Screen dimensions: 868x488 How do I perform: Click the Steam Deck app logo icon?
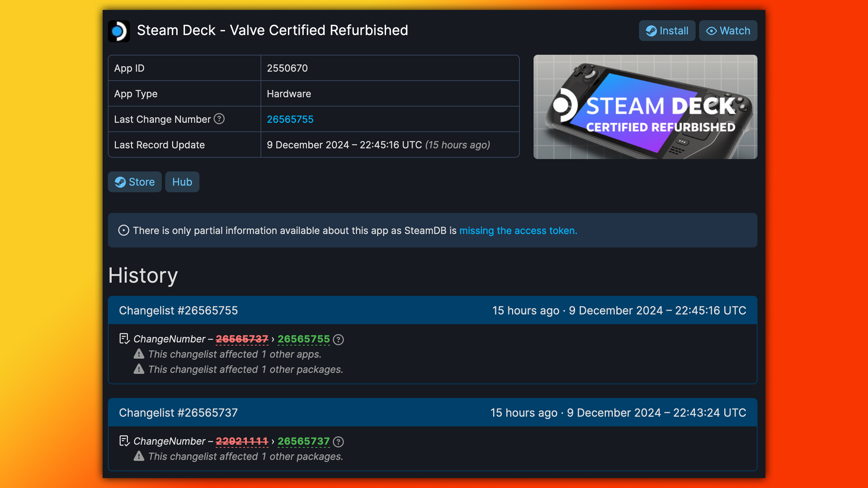(x=119, y=31)
